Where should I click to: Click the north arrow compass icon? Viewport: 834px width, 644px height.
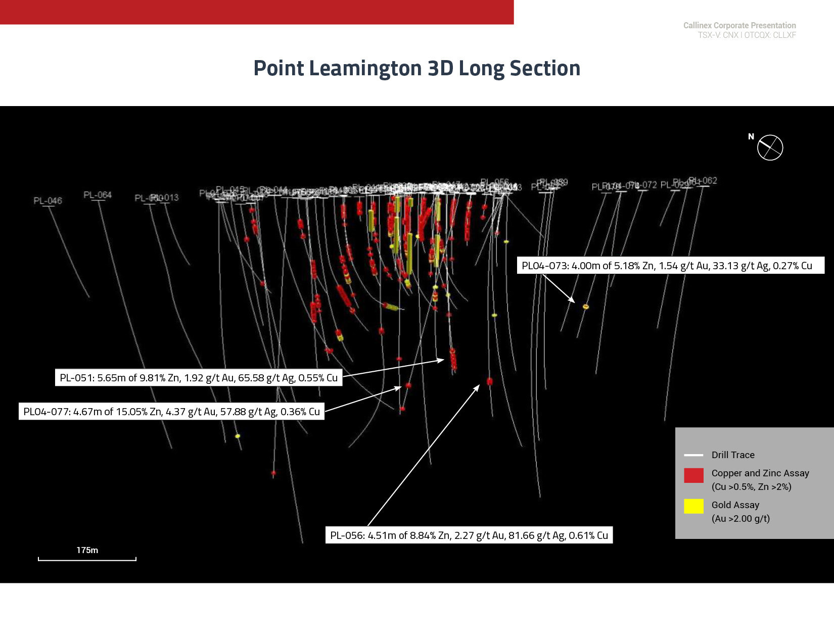pos(770,148)
